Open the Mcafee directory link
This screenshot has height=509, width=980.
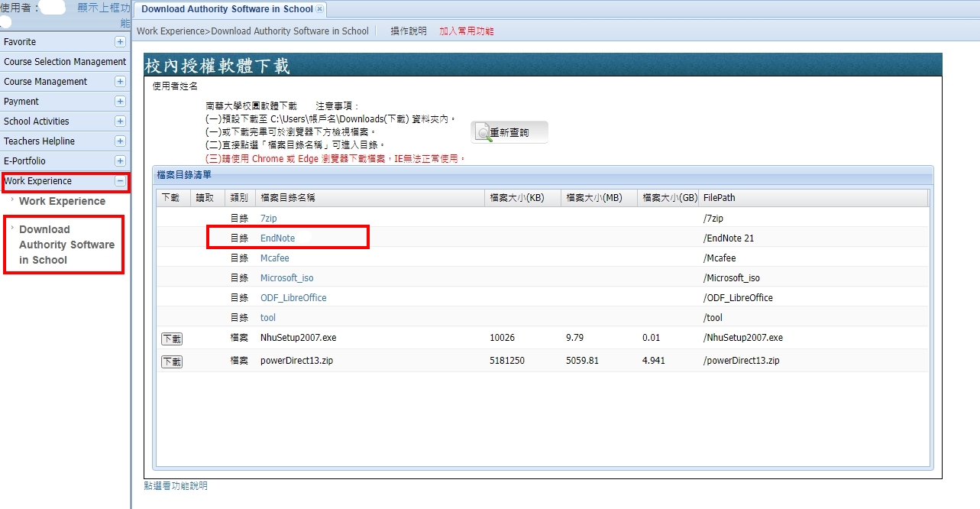[x=275, y=258]
